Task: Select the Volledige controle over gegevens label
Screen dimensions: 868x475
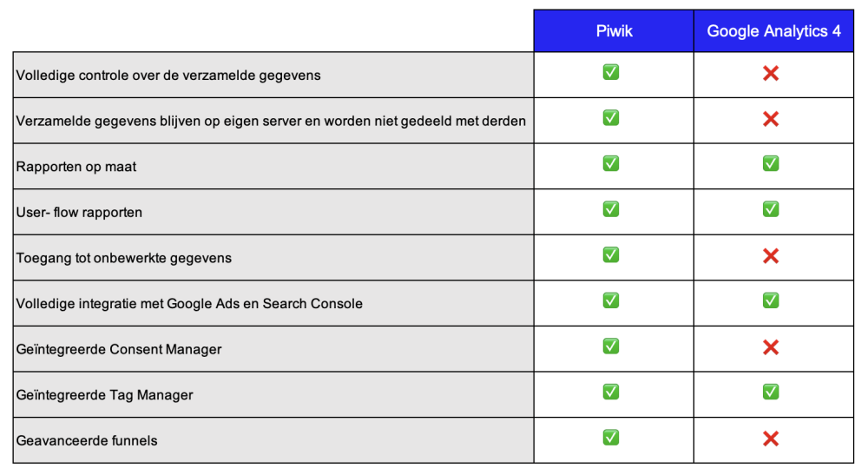Action: (168, 76)
